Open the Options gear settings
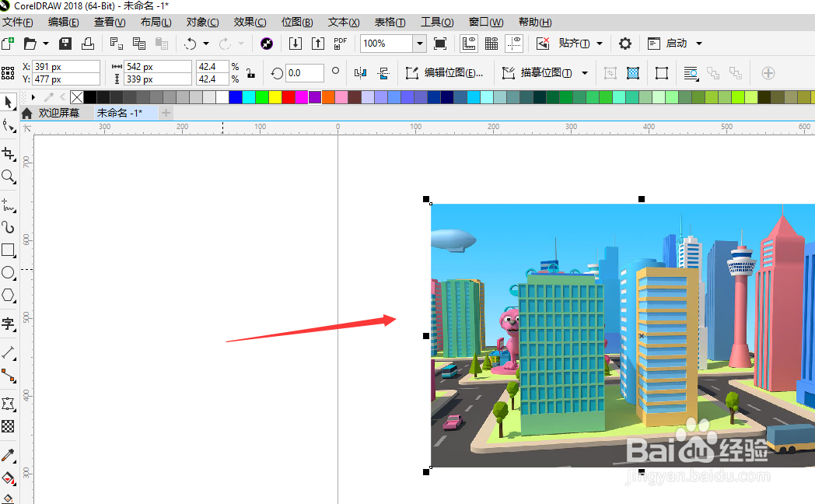Image resolution: width=815 pixels, height=504 pixels. 625,44
